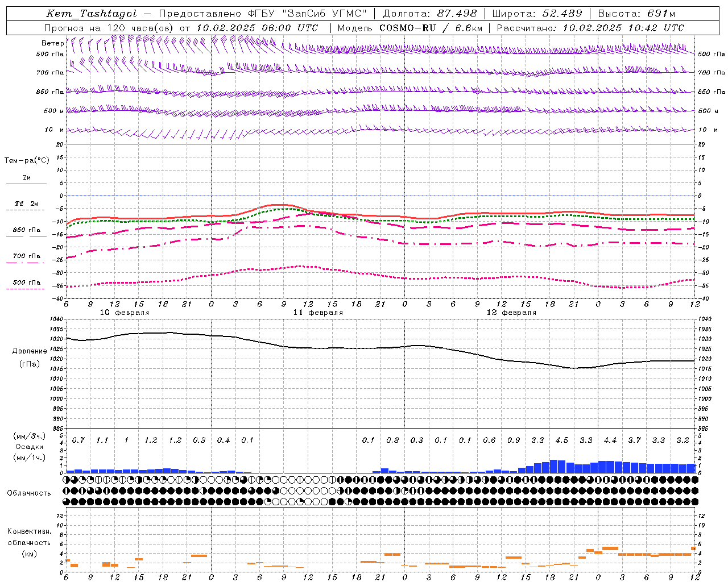Click the 2м temperature legend entry

click(x=27, y=178)
